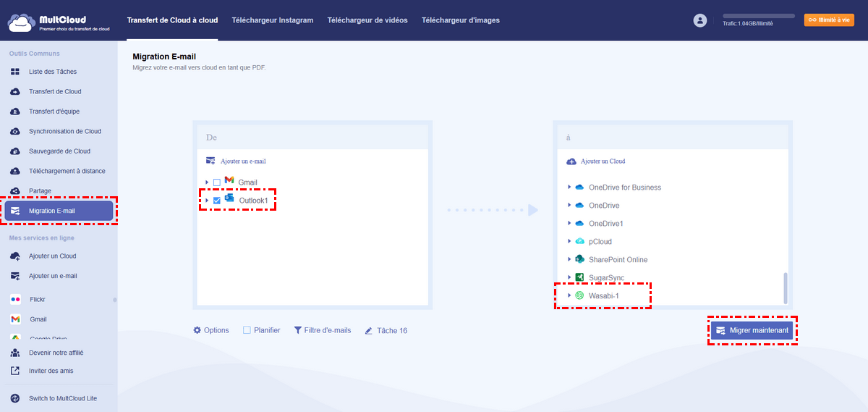Open the Transfert de Cloud à cloud tab

click(172, 20)
